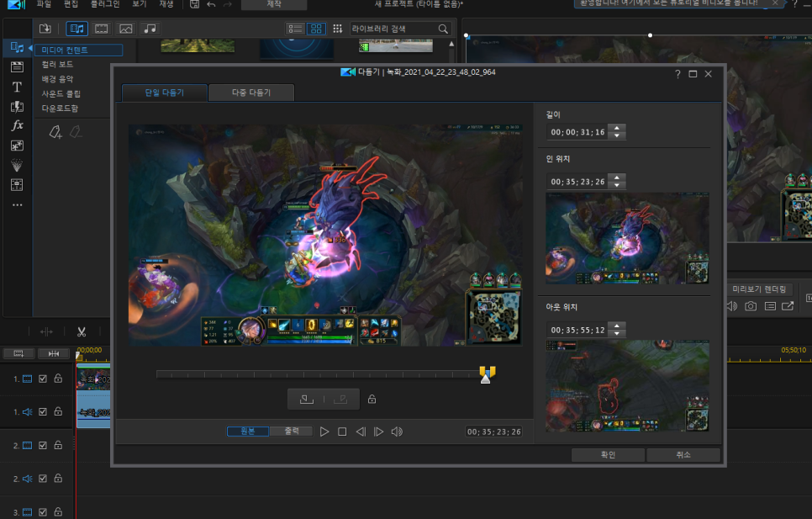
Task: Stop playback in trim dialog
Action: coord(342,432)
